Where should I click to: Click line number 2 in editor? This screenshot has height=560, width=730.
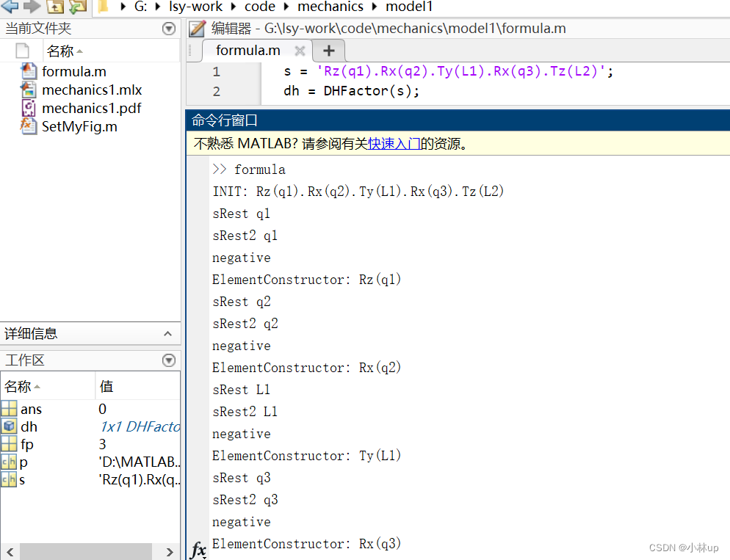pyautogui.click(x=217, y=91)
